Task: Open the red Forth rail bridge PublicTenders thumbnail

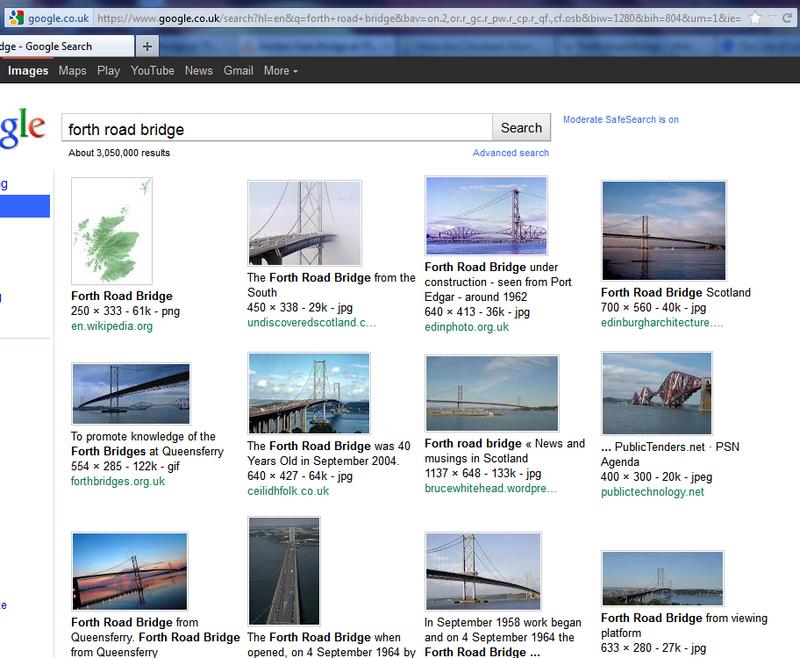Action: [656, 394]
